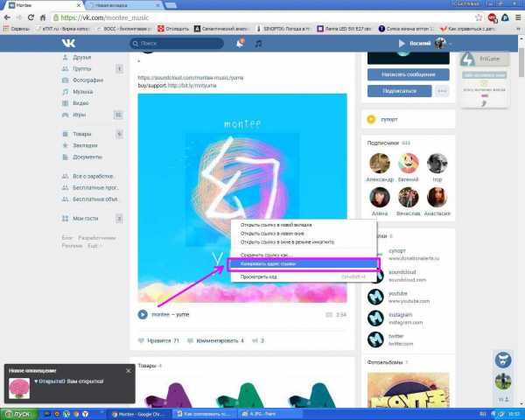Click into the VK Поиск search field
525x420 pixels.
[x=177, y=43]
